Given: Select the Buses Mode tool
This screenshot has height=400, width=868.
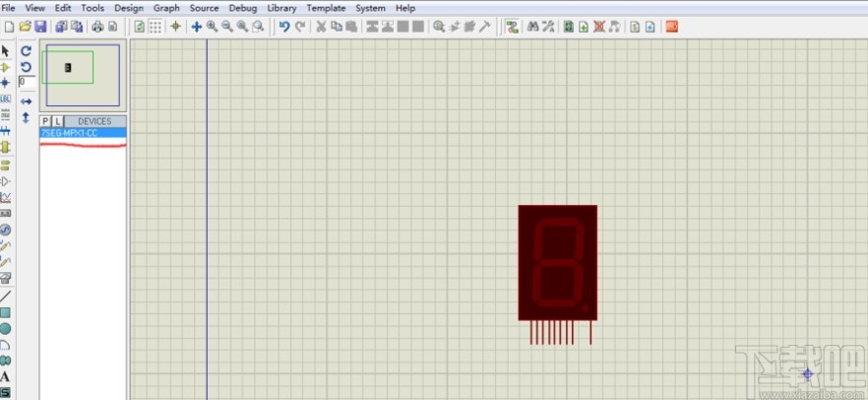Looking at the screenshot, I should coord(6,131).
